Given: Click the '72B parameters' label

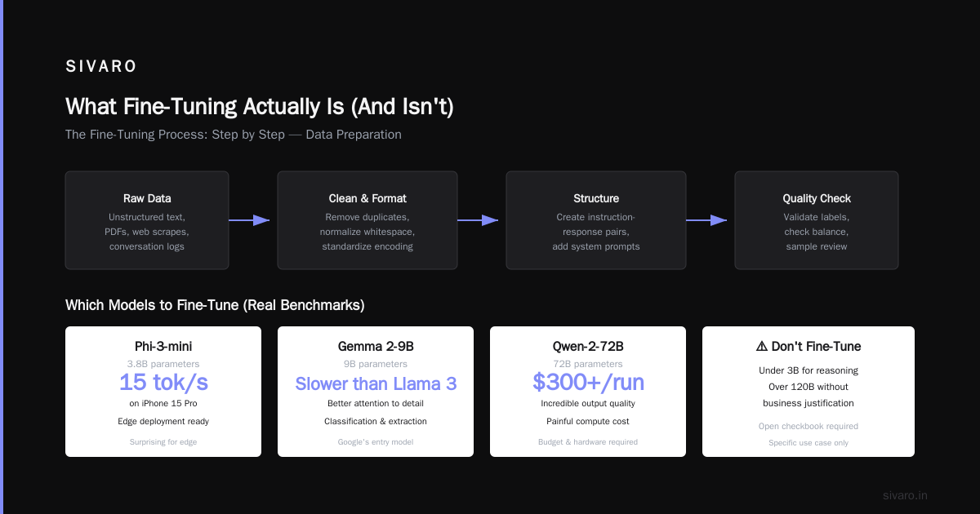Looking at the screenshot, I should coord(588,364).
